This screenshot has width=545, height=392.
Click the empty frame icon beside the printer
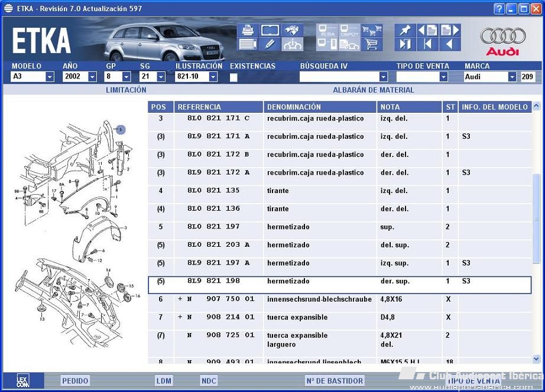pos(270,30)
